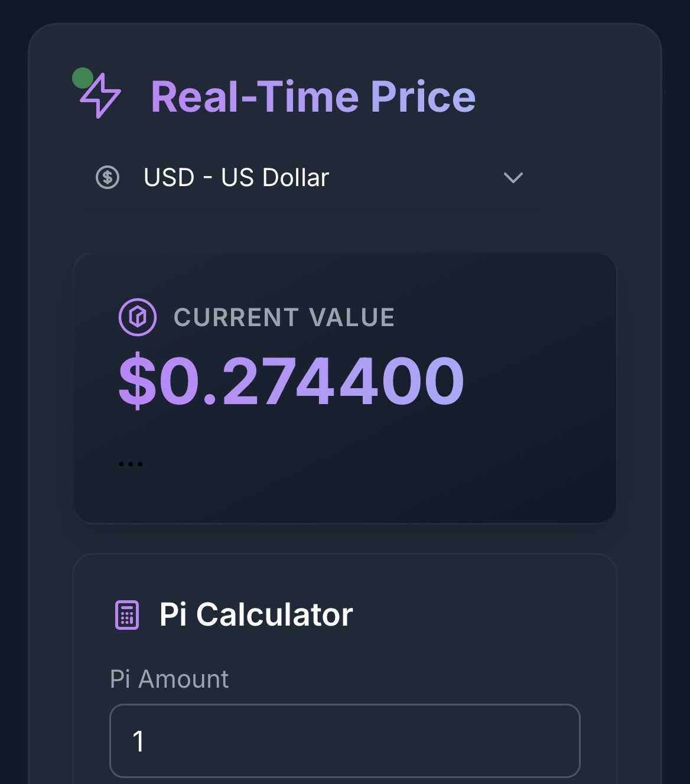Click the CURRENT VALUE label
Image resolution: width=690 pixels, height=784 pixels.
click(x=284, y=317)
